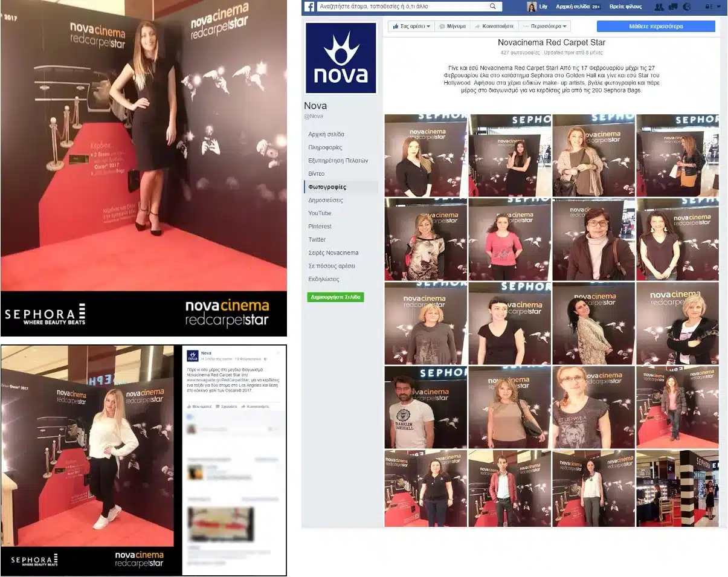Open photo of girl in pink top
Screen dimensions: 728x577
click(x=509, y=239)
